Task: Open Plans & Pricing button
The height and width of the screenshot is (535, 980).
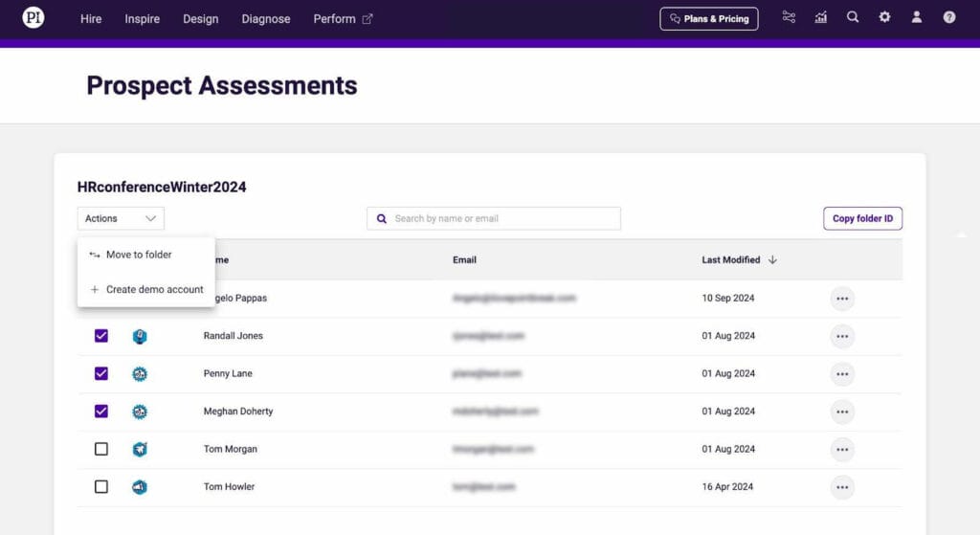Action: tap(709, 18)
